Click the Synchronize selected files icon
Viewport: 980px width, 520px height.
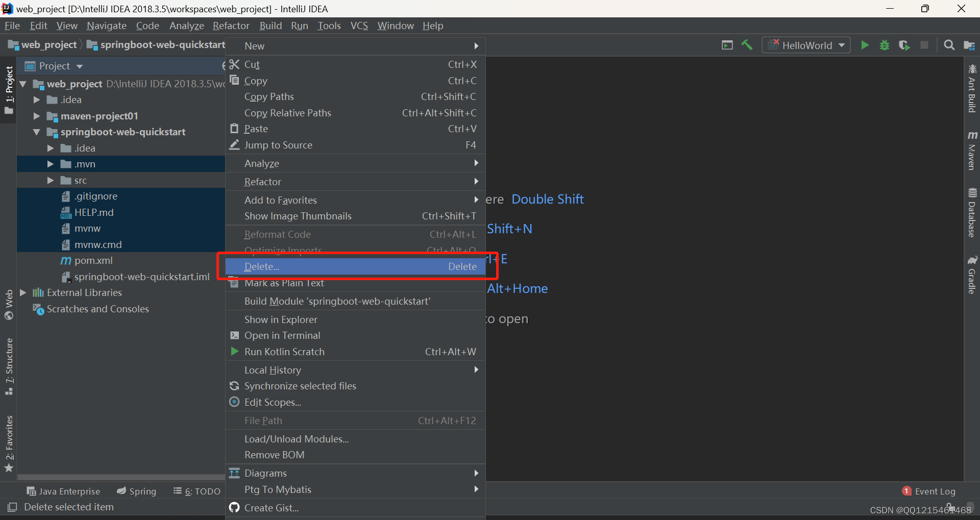[234, 386]
